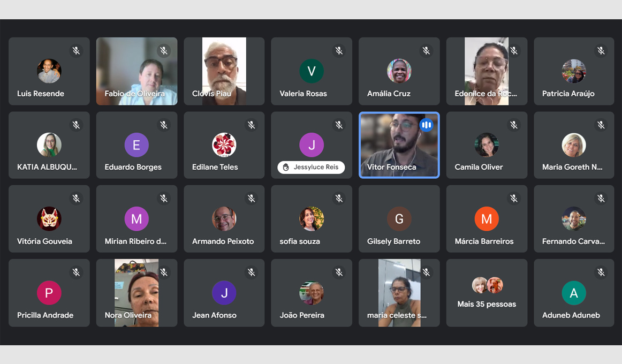622x364 pixels.
Task: Click muted mic icon on Edonilce da Roc... tile
Action: click(x=514, y=51)
